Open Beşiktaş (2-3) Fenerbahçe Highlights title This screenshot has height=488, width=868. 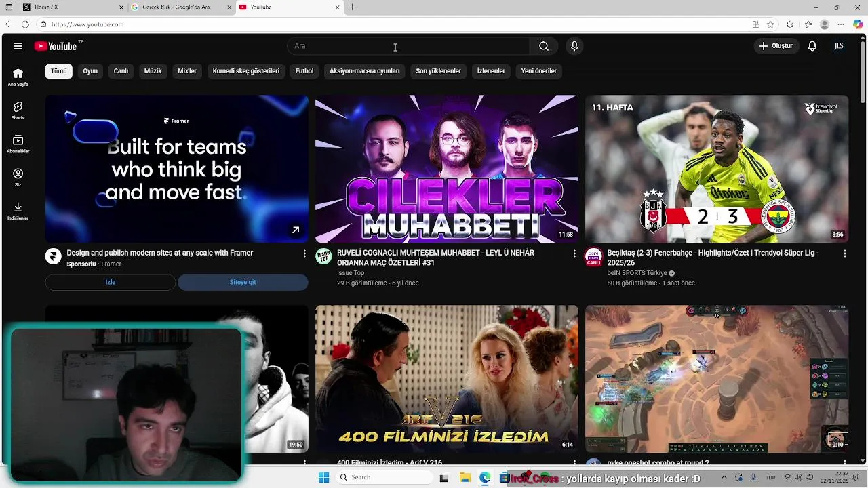point(713,258)
